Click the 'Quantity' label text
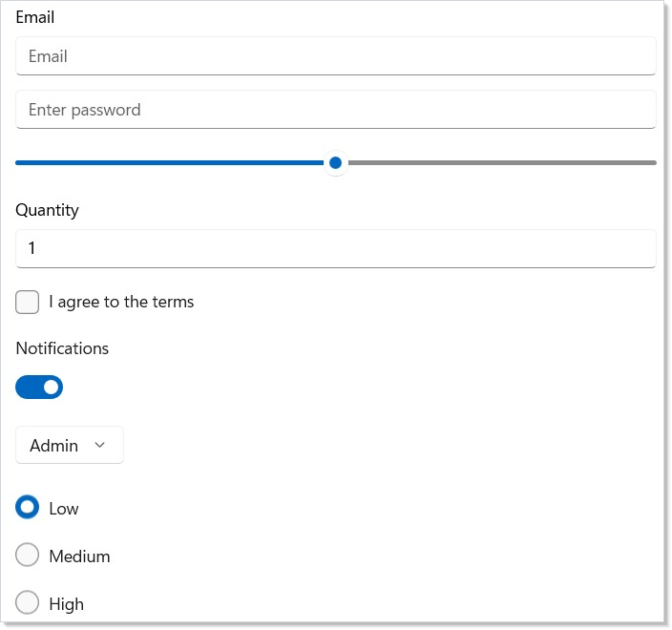 tap(47, 210)
